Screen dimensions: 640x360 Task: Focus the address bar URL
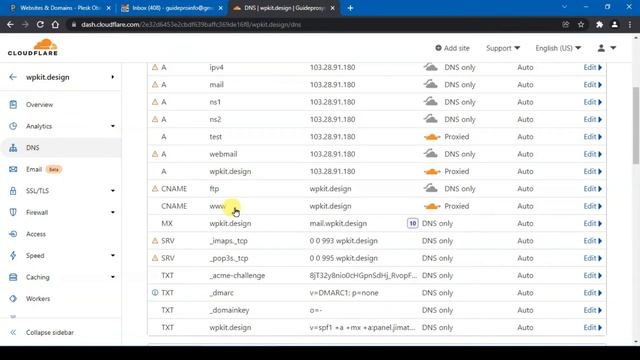[x=191, y=24]
